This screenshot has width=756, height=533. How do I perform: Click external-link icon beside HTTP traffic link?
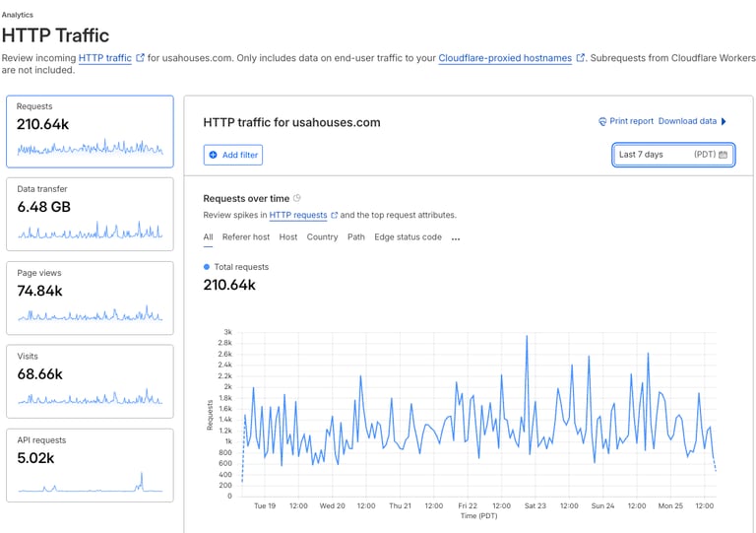pos(140,58)
